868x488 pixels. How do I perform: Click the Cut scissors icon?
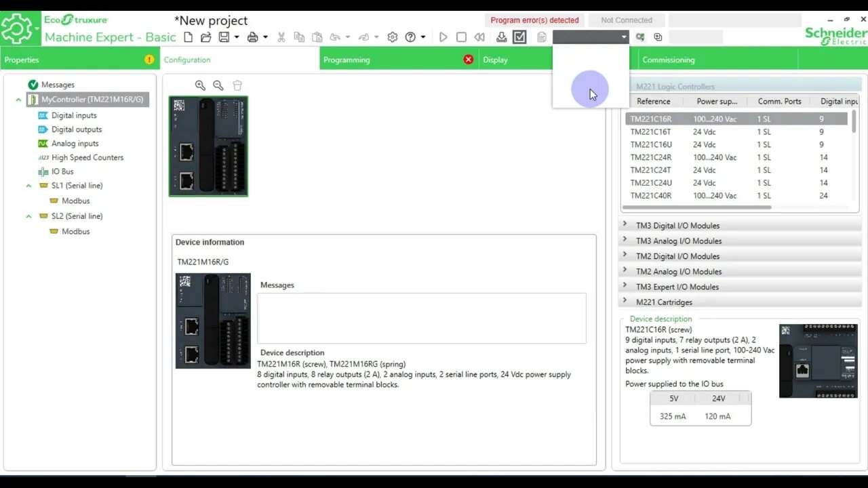coord(281,37)
